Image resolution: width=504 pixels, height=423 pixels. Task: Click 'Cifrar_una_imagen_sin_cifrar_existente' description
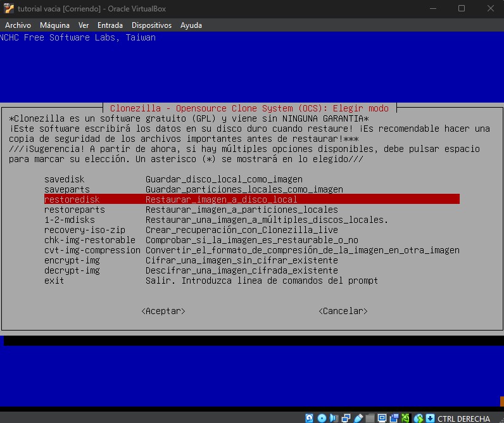click(x=242, y=260)
